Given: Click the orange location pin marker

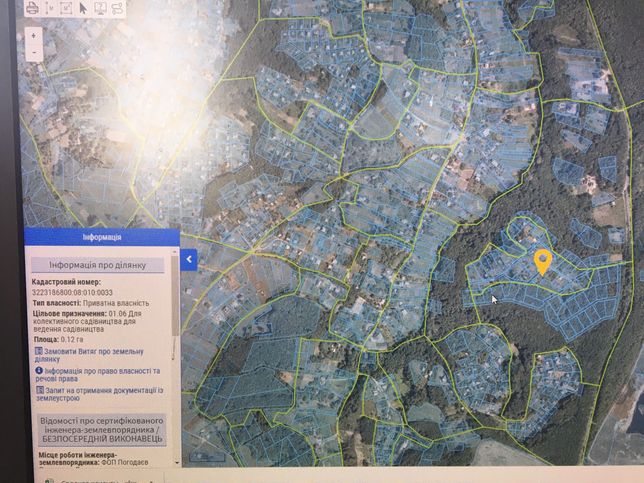Looking at the screenshot, I should coord(543,262).
